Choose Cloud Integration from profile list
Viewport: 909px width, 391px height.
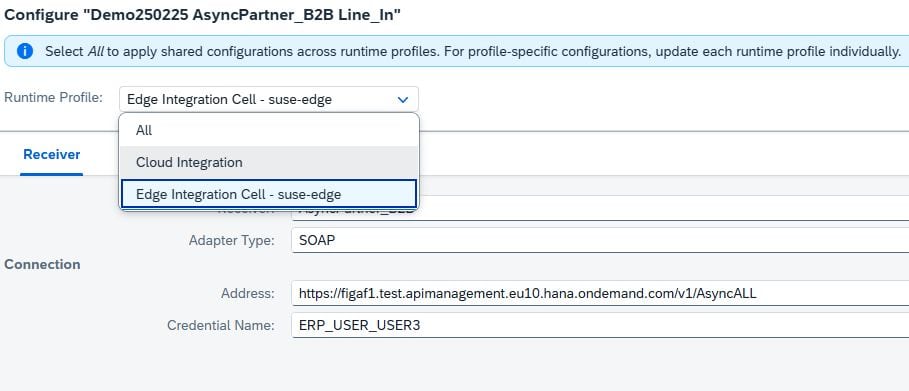[x=269, y=162]
